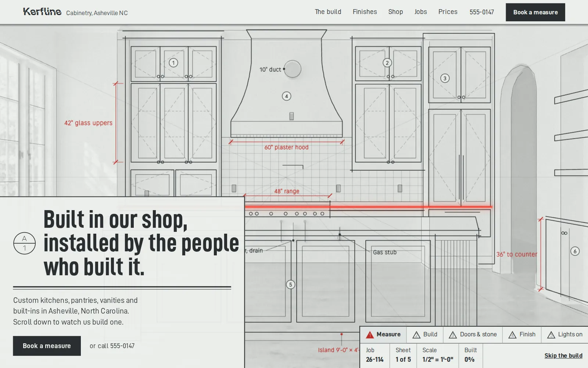Click the 'Gas stub' label

[385, 252]
